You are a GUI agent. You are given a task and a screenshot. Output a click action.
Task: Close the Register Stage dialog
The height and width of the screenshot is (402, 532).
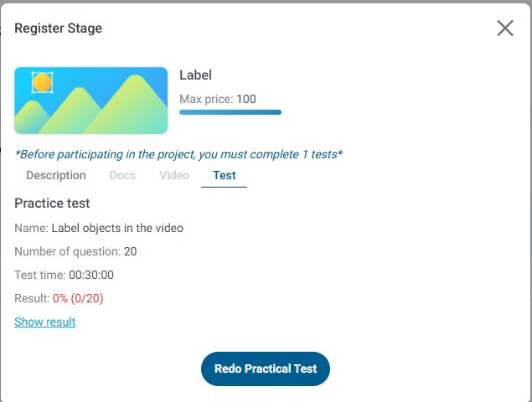[504, 28]
